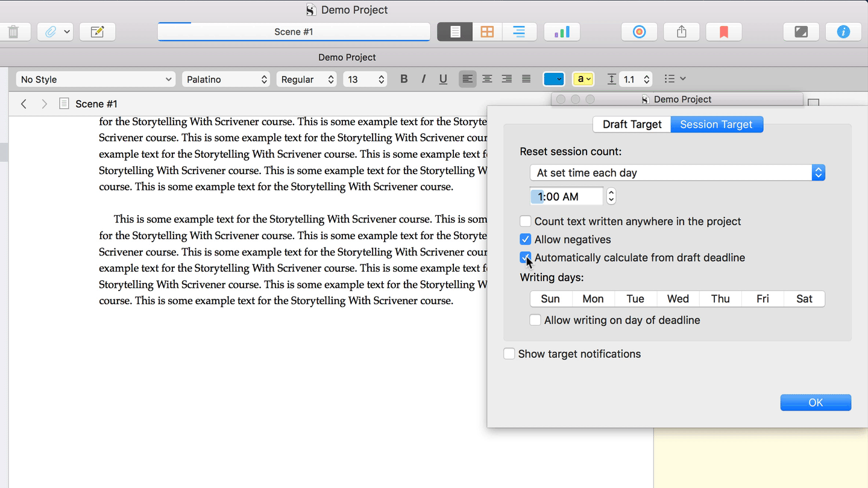Screen dimensions: 868x488
Task: Toggle Sat writing day
Action: pos(805,299)
